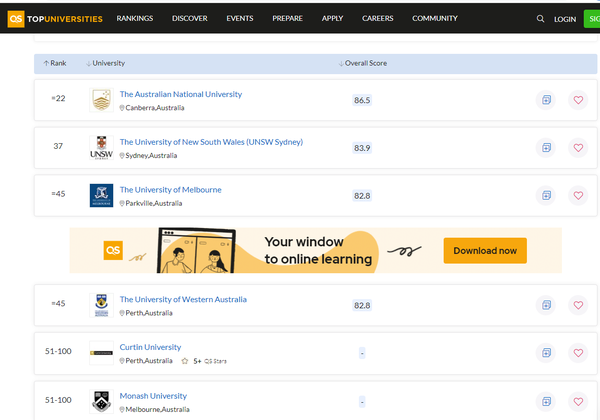
Task: Sort table by University column
Action: tap(106, 63)
